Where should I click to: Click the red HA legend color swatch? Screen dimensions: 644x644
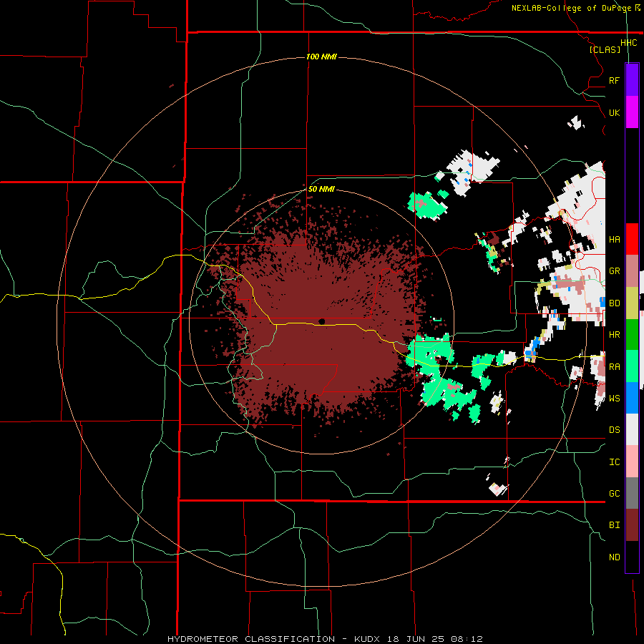(x=632, y=239)
